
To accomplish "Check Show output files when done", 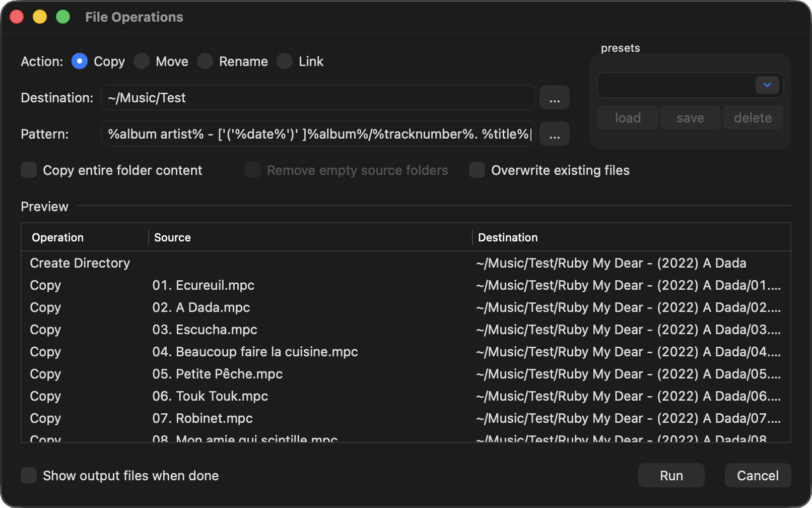I will (29, 476).
